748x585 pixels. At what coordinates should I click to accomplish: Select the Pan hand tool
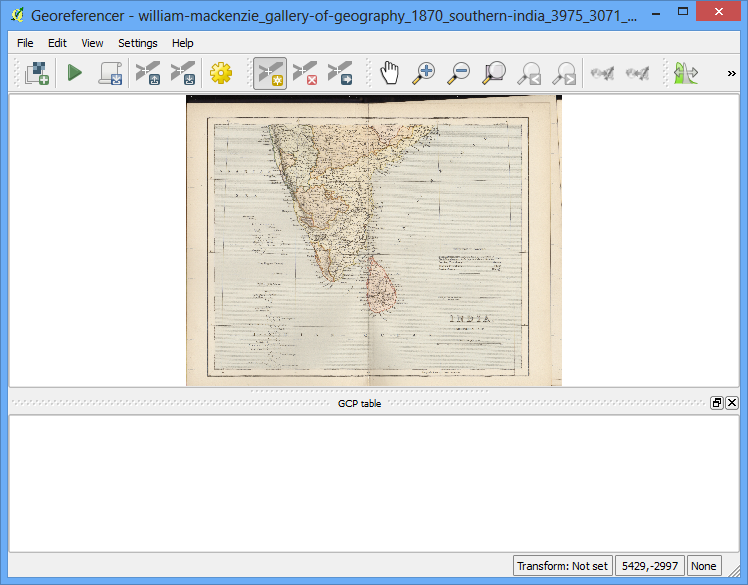(389, 73)
